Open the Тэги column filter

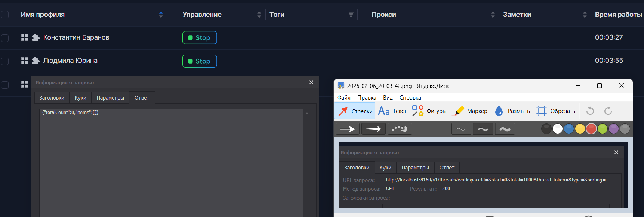[351, 15]
